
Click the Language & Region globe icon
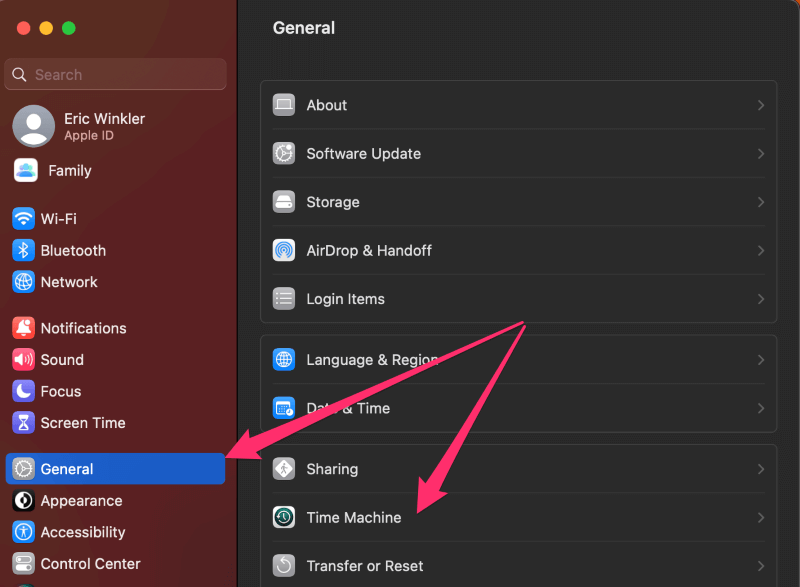point(284,360)
